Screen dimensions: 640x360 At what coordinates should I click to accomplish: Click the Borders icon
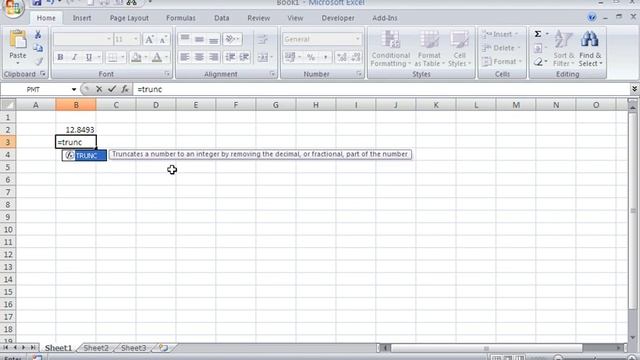point(112,57)
